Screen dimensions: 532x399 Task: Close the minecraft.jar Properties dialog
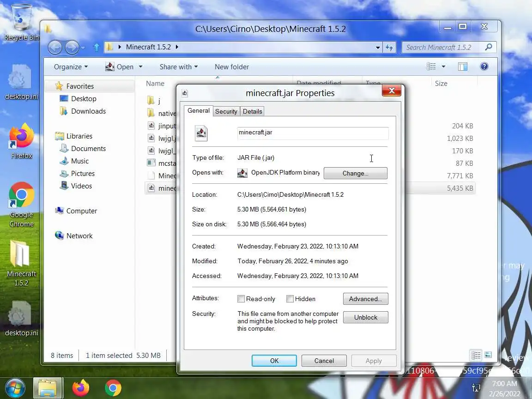[392, 91]
